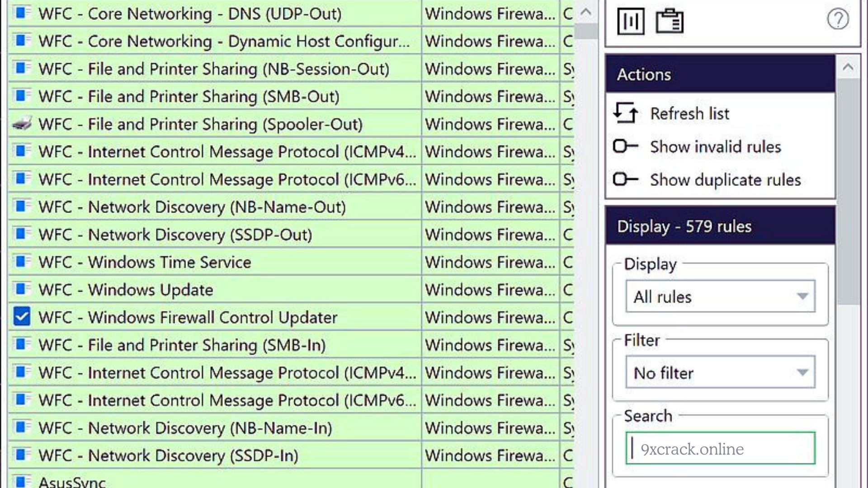Collapse the Actions panel chevron
This screenshot has height=488, width=868.
pyautogui.click(x=848, y=68)
